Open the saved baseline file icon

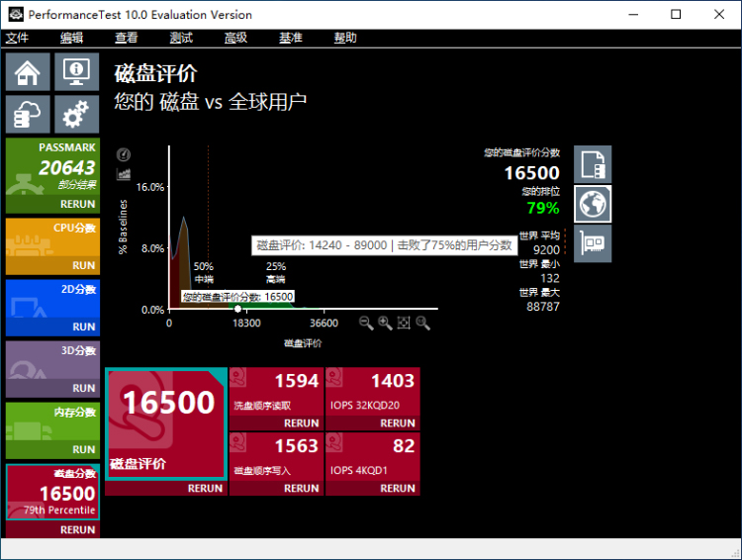[593, 164]
